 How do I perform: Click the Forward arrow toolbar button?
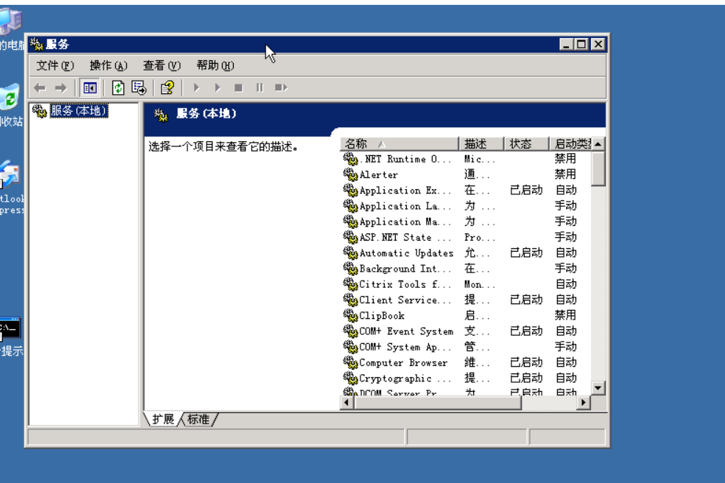pyautogui.click(x=61, y=88)
